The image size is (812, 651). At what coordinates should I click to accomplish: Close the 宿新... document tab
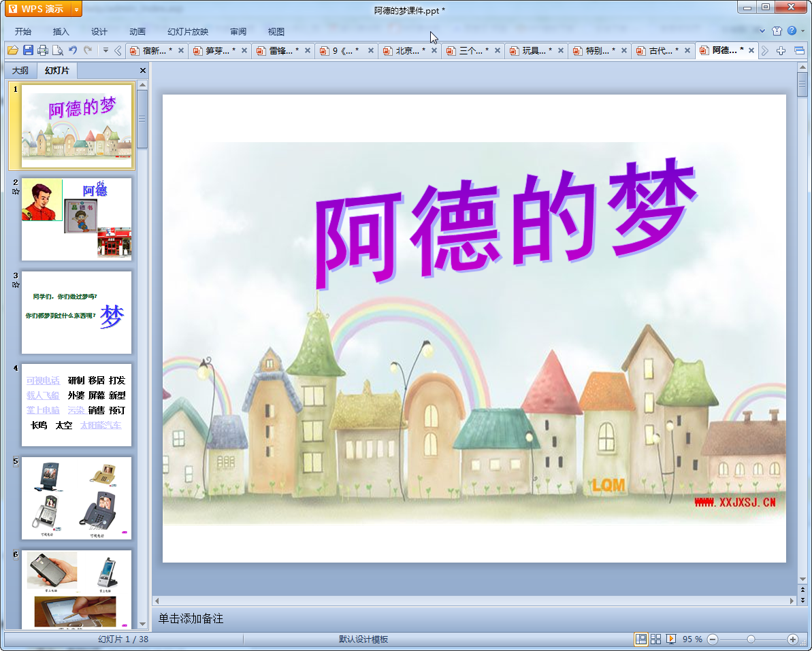pyautogui.click(x=181, y=50)
